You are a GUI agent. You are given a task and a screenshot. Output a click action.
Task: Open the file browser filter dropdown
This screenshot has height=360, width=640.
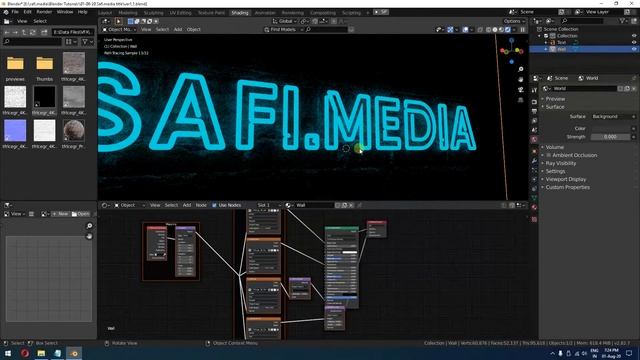(88, 42)
